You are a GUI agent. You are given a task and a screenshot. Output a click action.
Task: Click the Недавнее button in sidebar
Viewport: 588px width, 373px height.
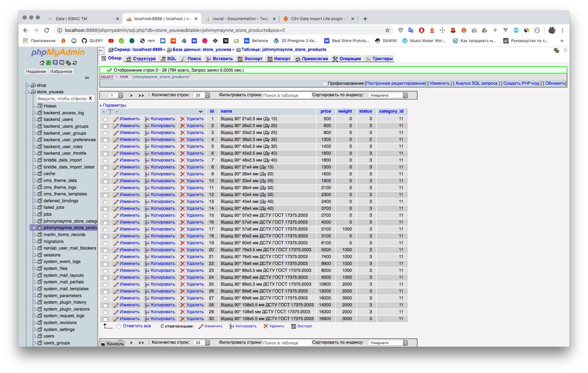[36, 71]
